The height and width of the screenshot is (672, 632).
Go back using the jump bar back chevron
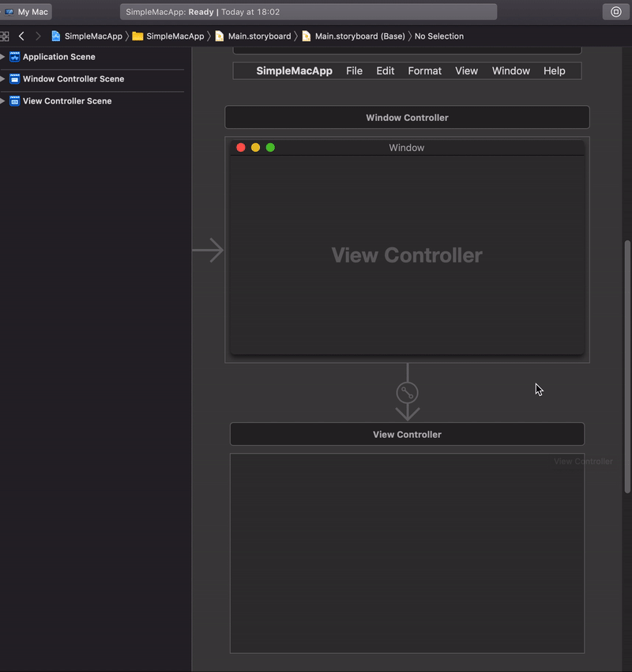point(21,36)
